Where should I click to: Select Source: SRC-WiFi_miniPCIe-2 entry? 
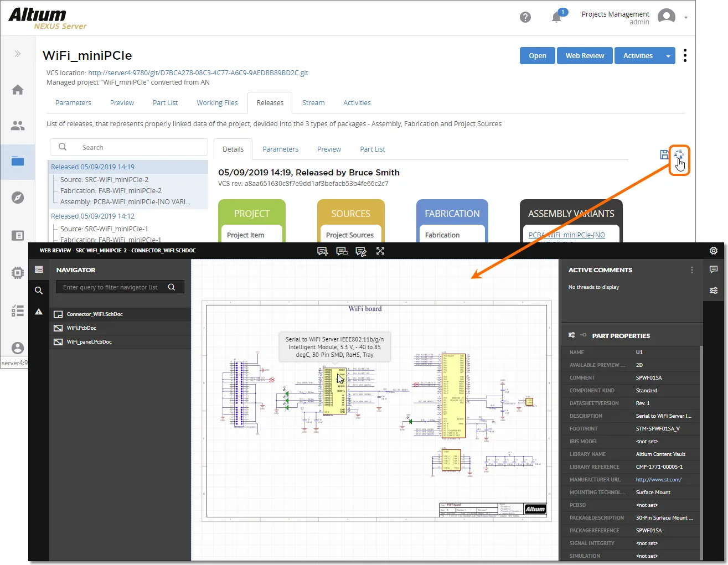click(104, 179)
